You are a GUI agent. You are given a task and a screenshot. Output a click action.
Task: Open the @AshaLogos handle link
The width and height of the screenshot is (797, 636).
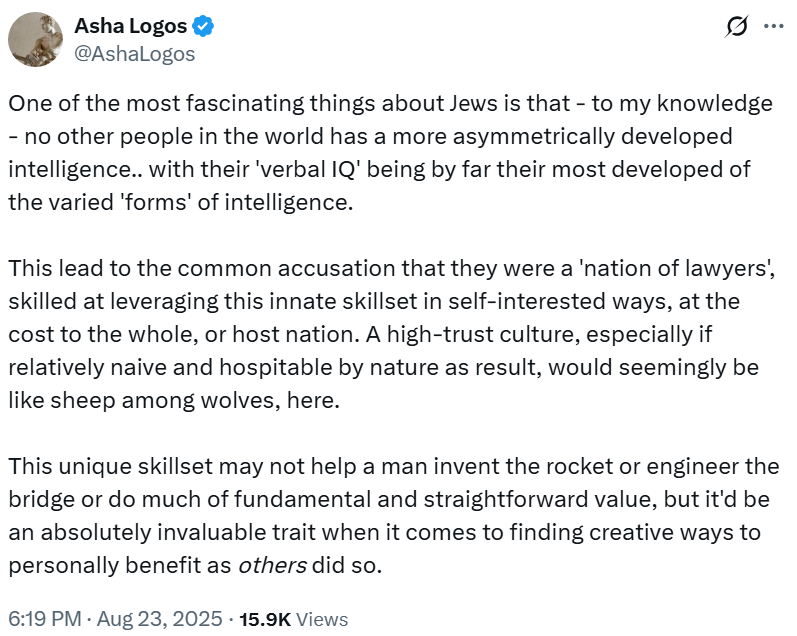135,54
